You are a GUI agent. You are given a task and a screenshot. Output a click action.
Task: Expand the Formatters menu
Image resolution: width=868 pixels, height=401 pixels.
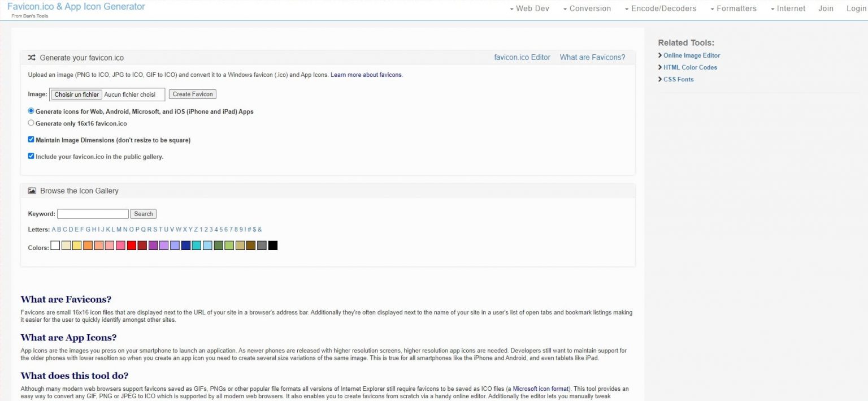[733, 8]
